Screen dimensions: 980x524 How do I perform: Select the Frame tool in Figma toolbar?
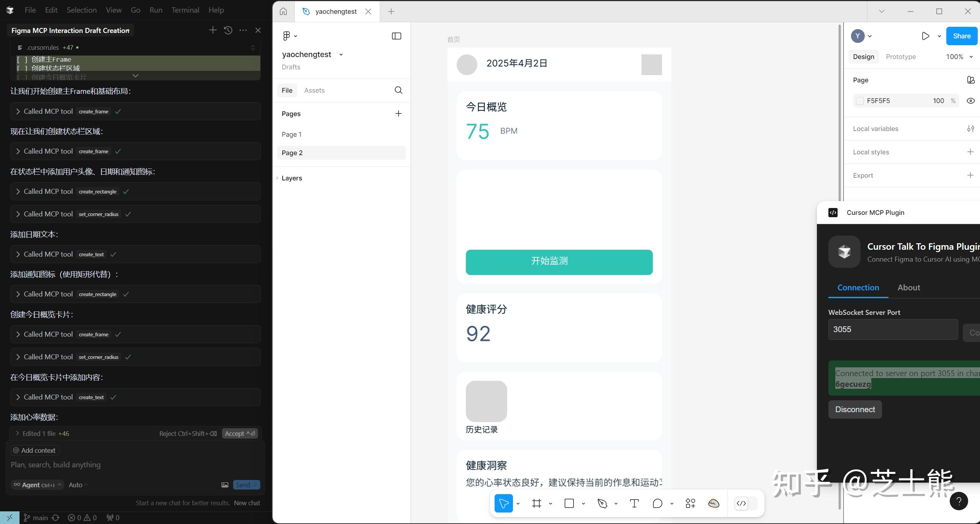[536, 503]
